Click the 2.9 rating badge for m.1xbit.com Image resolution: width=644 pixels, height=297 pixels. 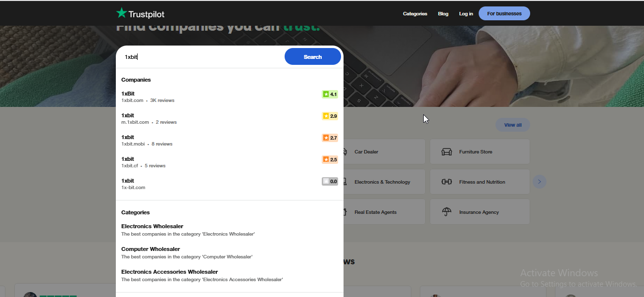[x=330, y=116]
